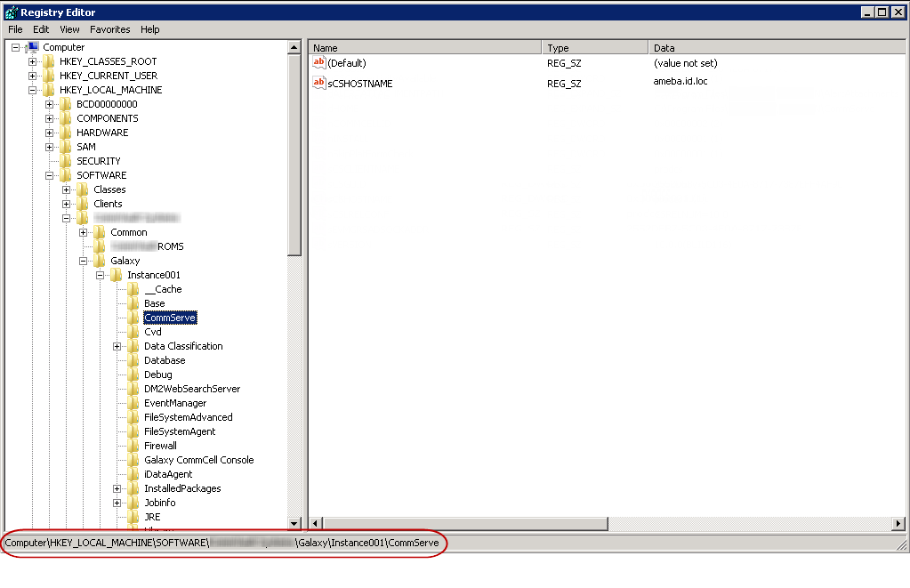
Task: Click the Computer icon in tree
Action: 32,47
